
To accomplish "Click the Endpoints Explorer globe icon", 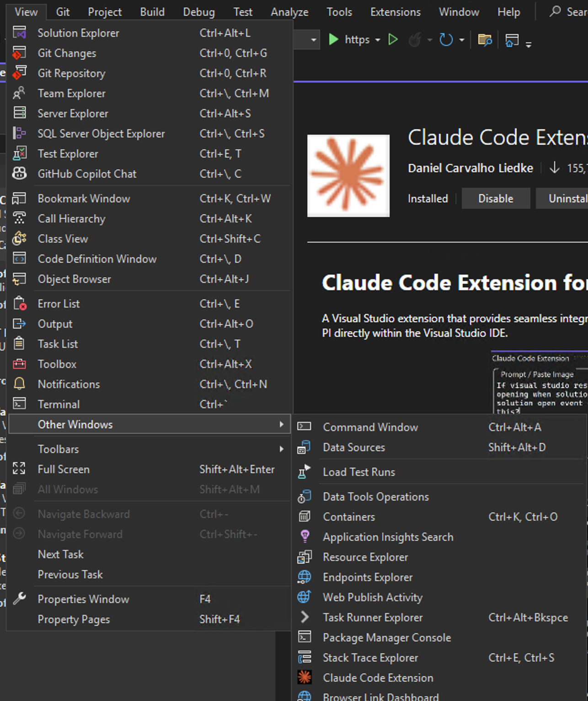I will [305, 577].
